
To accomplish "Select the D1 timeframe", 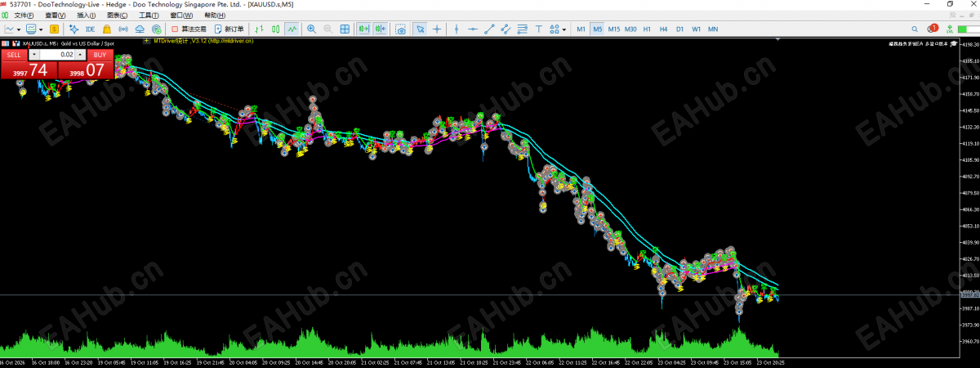I will click(x=679, y=29).
